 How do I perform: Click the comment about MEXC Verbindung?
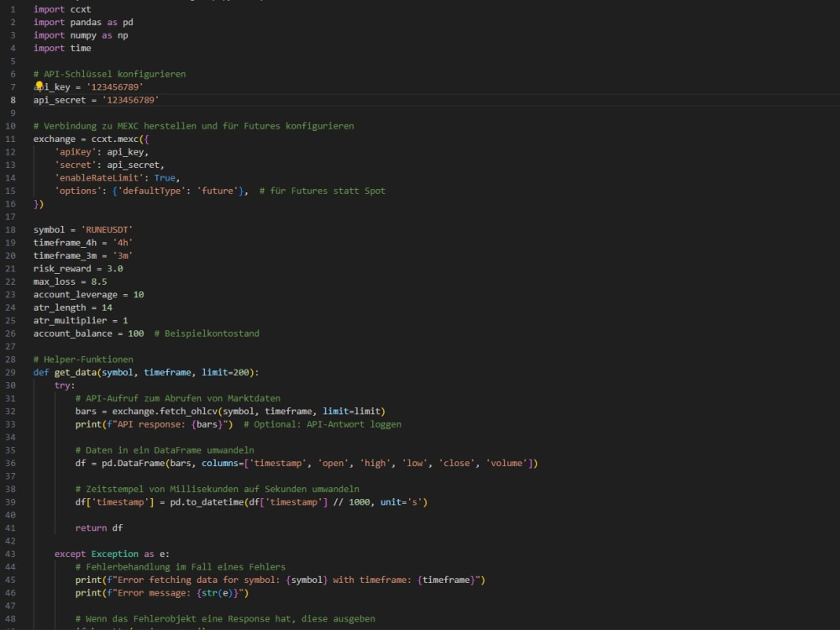point(193,126)
